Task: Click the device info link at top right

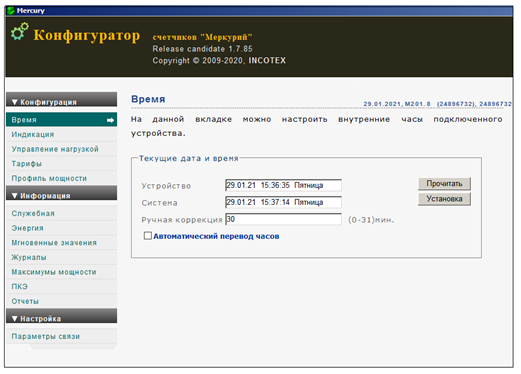Action: [437, 104]
